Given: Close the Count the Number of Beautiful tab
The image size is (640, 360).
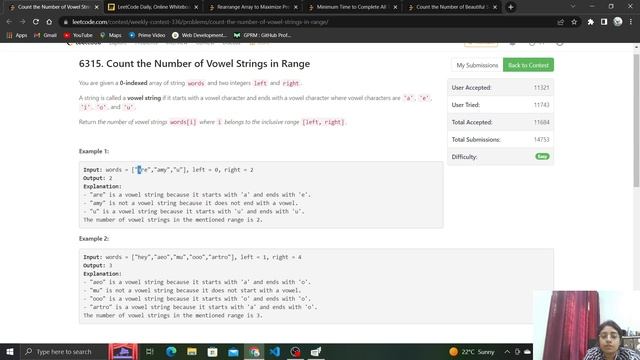Looking at the screenshot, I should coord(495,7).
